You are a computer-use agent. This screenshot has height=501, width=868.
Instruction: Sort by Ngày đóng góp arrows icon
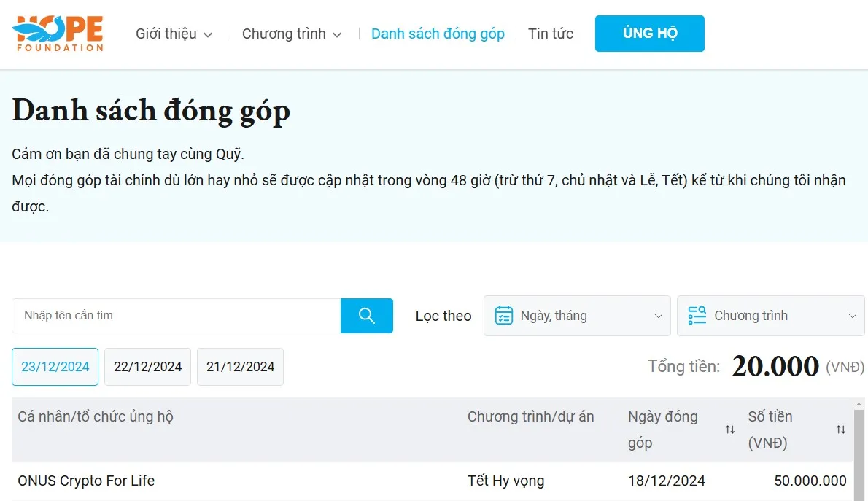pyautogui.click(x=729, y=430)
